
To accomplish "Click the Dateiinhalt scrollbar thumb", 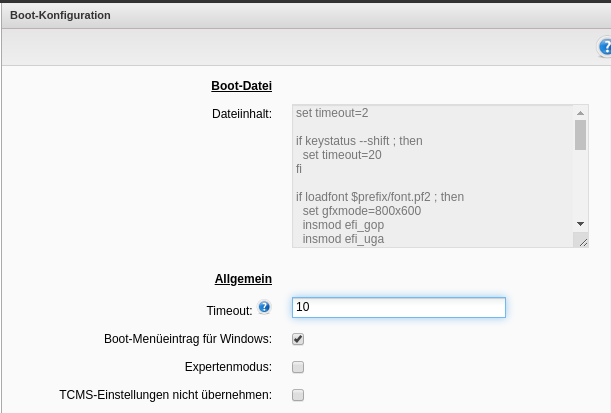I will tap(581, 134).
